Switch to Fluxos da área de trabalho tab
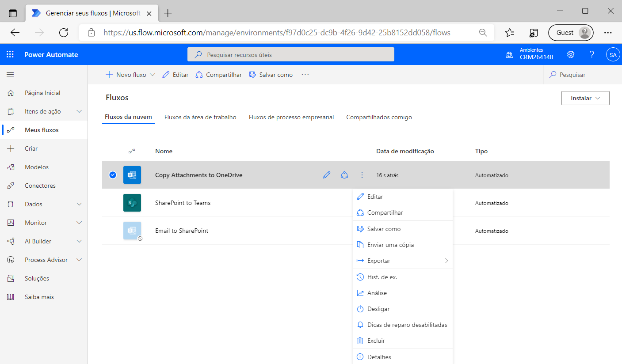Screen dimensions: 622x364 coord(200,117)
